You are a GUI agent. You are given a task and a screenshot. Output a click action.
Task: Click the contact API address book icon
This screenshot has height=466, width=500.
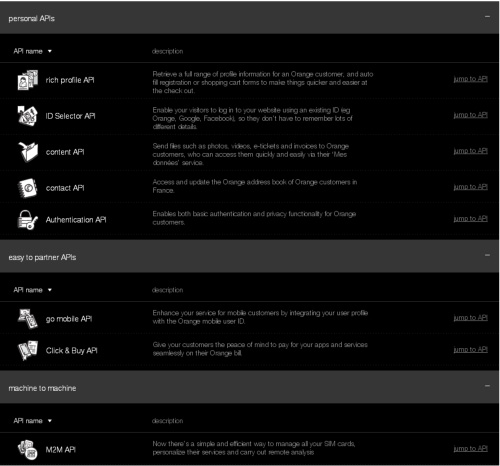[28, 188]
